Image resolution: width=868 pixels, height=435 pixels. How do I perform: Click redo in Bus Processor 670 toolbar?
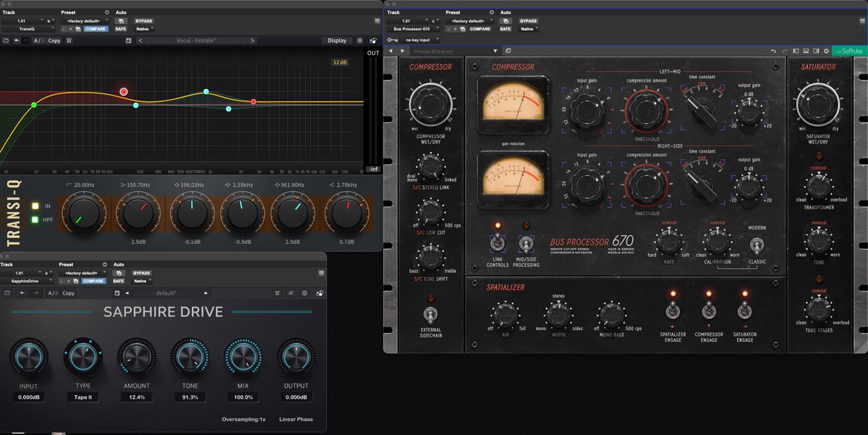[x=784, y=51]
